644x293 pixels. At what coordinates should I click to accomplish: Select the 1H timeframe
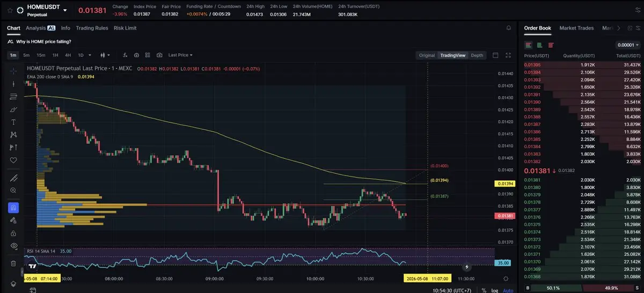[x=55, y=55]
